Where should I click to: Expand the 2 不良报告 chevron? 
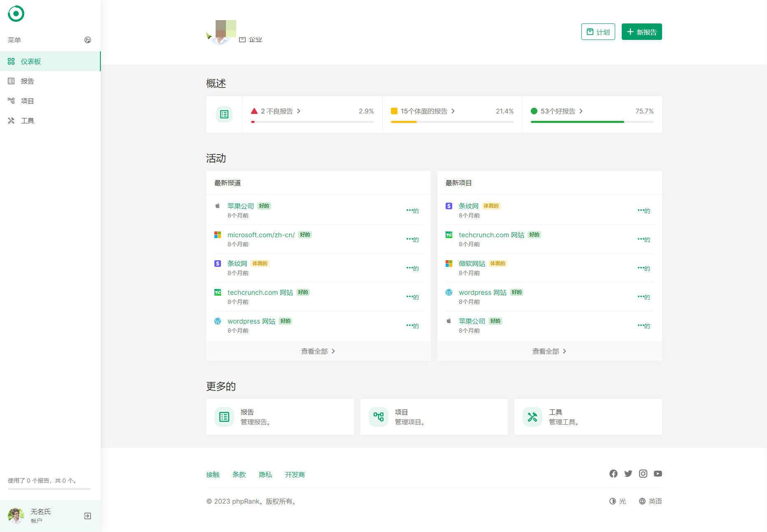pyautogui.click(x=300, y=111)
